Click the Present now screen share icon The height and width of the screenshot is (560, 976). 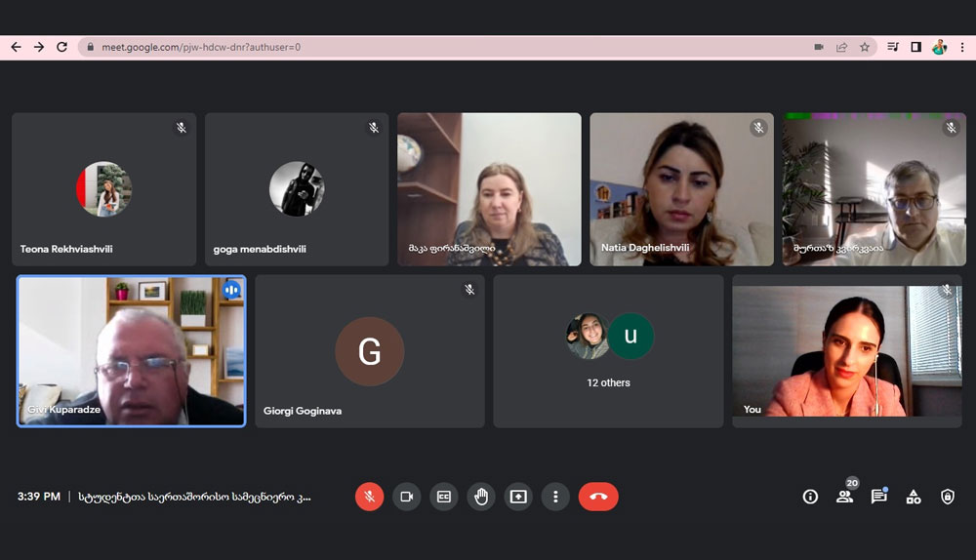(517, 497)
